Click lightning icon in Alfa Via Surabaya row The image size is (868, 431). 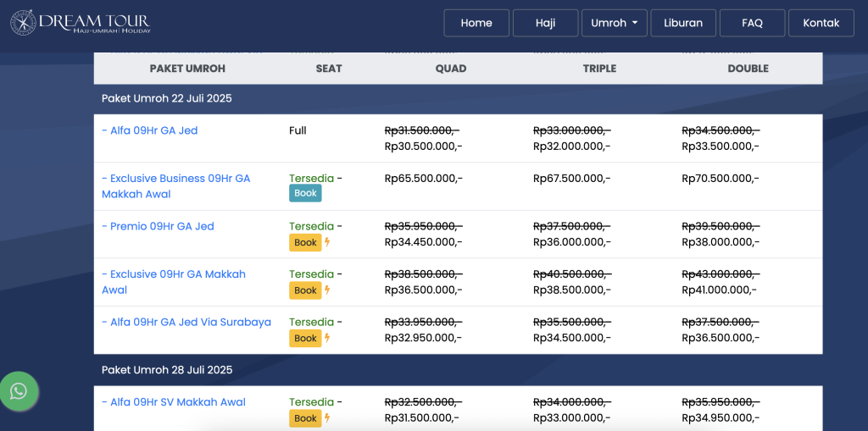(x=327, y=338)
